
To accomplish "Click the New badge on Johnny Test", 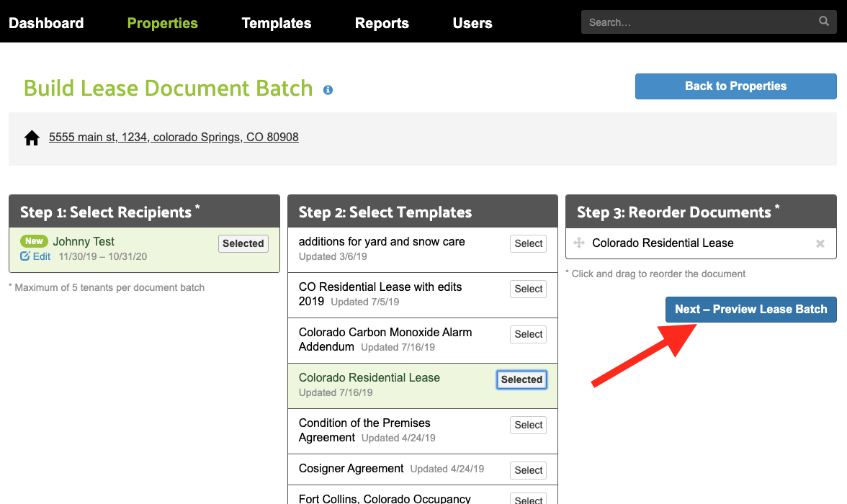I will tap(34, 241).
